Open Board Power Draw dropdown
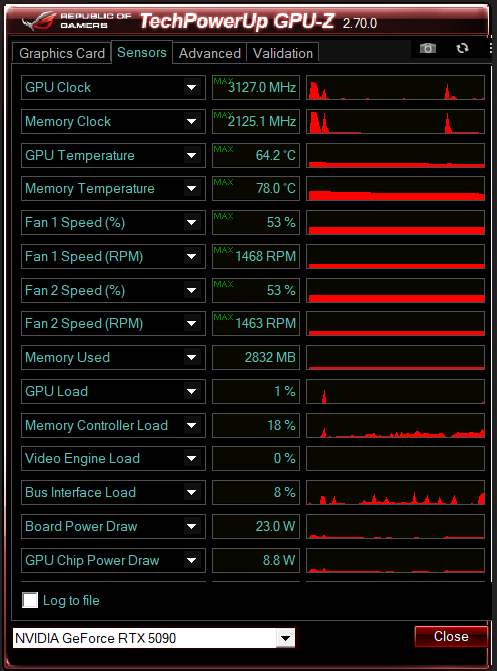Viewport: 497px width, 671px height. (x=191, y=526)
